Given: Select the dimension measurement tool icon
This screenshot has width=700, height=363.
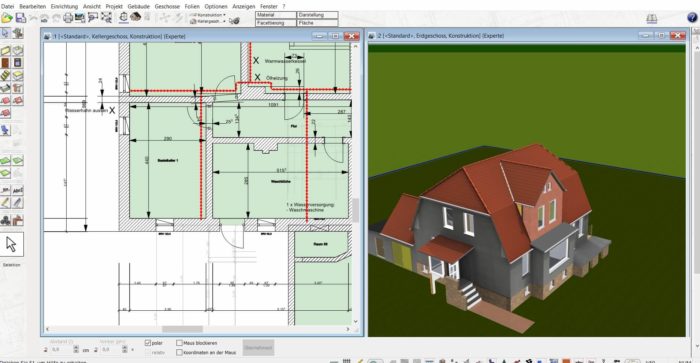Looking at the screenshot, I should pos(5,191).
